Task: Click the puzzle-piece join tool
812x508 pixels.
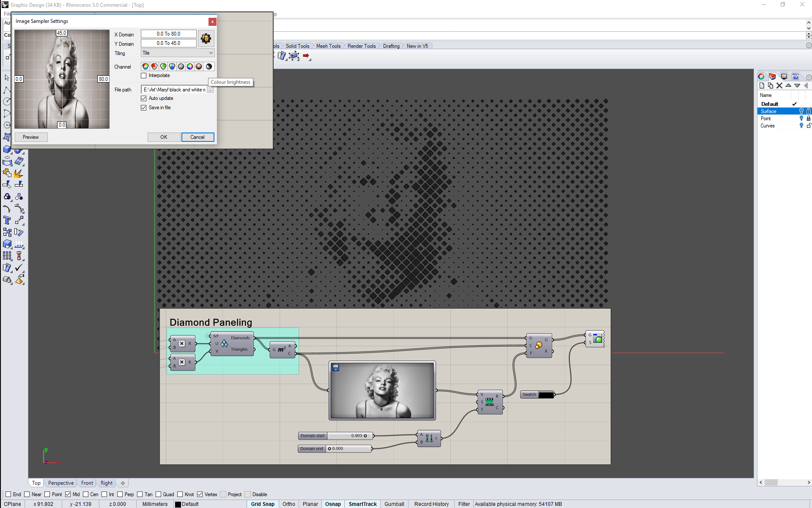Action: point(7,173)
